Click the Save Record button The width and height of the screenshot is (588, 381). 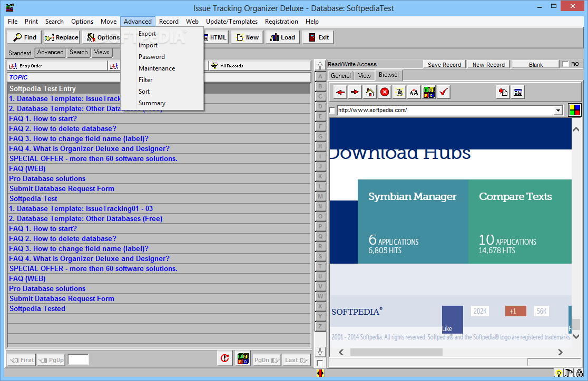pyautogui.click(x=444, y=64)
